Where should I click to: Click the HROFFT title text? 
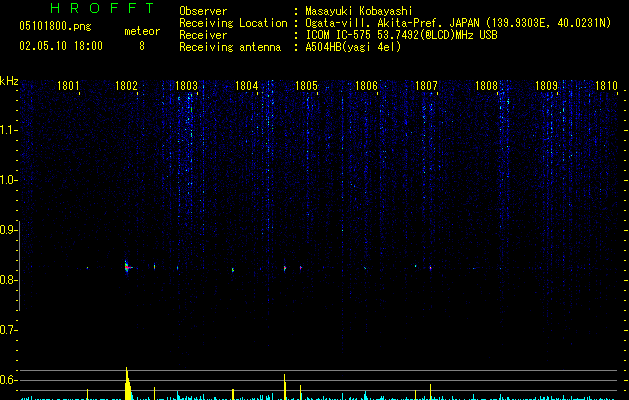(102, 8)
